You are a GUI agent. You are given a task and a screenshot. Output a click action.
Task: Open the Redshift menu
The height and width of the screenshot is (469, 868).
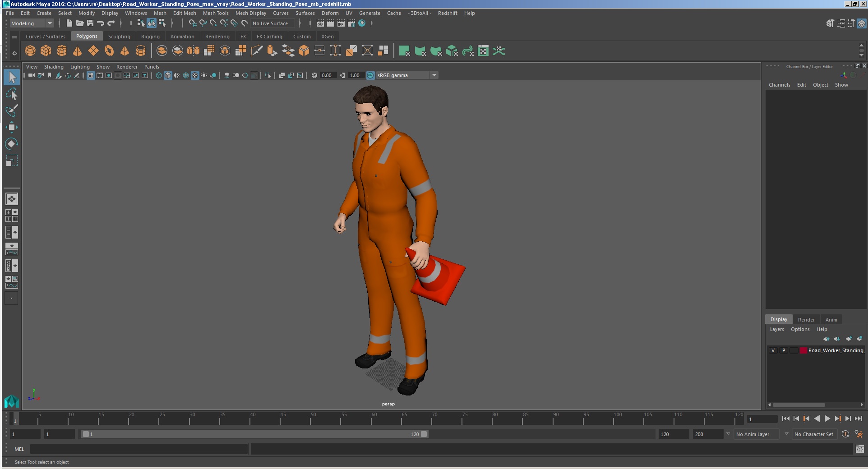448,13
